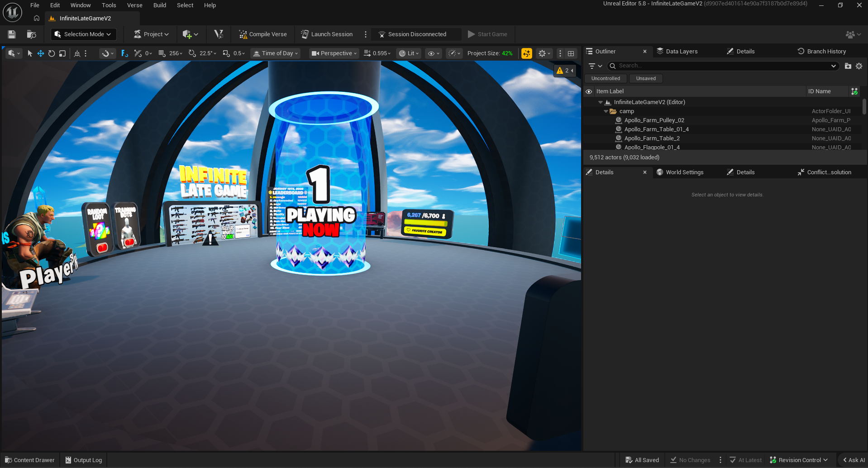Viewport: 868px width, 468px height.
Task: Click the Verse Explorer icon
Action: coord(219,34)
